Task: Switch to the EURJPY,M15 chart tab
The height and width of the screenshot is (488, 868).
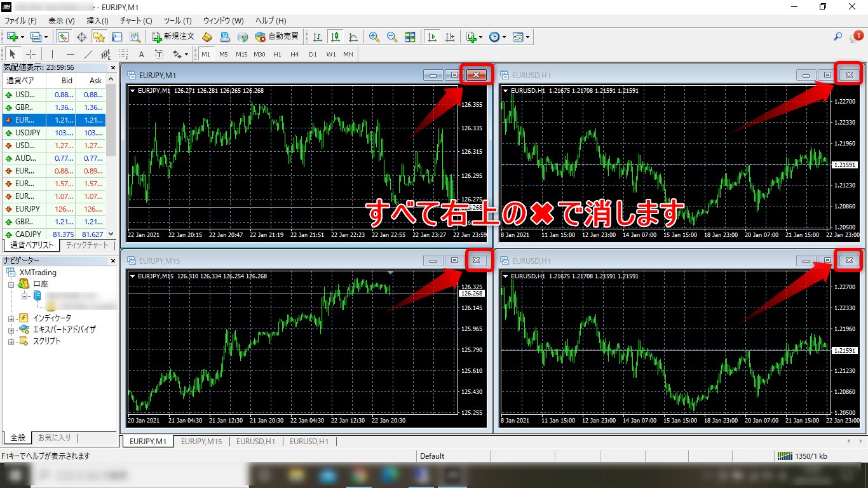Action: (x=201, y=441)
